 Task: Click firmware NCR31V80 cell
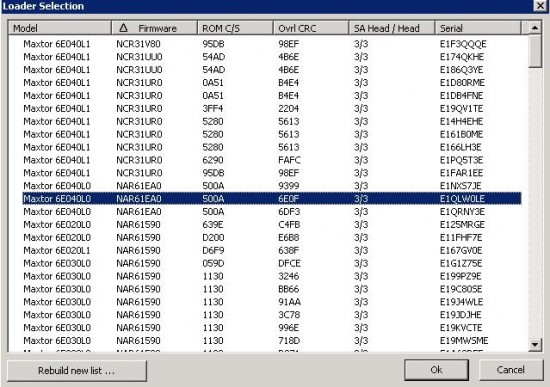click(x=138, y=44)
